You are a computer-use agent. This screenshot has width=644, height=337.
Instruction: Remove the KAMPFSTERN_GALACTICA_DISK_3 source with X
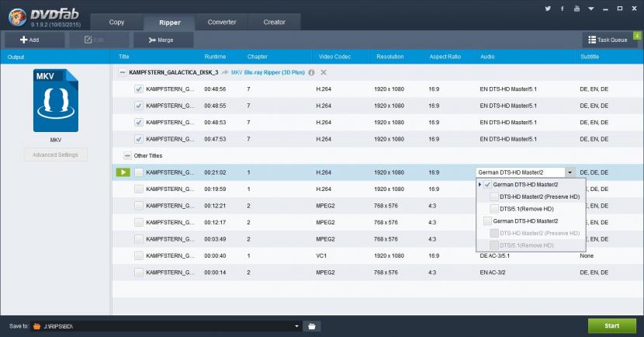[x=324, y=72]
